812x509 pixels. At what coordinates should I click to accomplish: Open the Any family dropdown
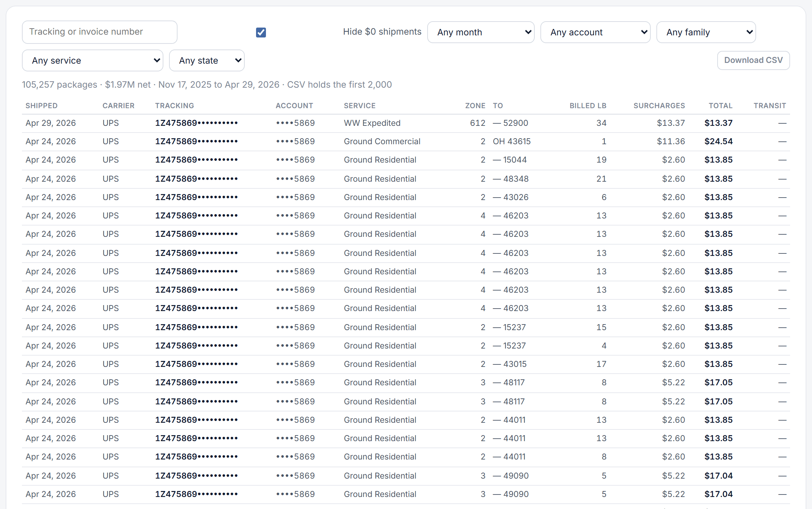tap(706, 32)
